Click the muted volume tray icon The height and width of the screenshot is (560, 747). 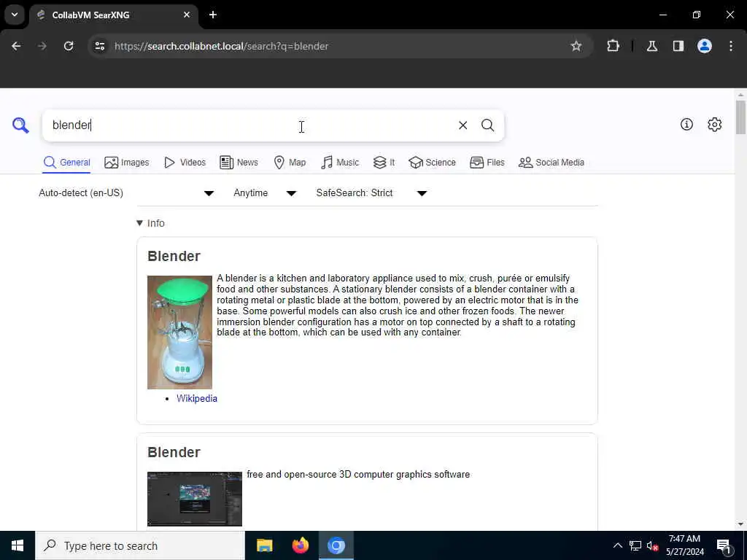point(651,545)
